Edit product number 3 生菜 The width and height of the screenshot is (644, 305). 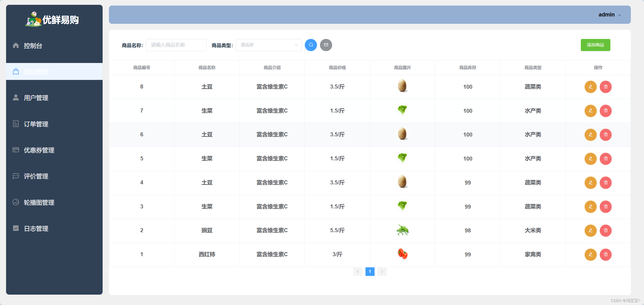coord(590,207)
